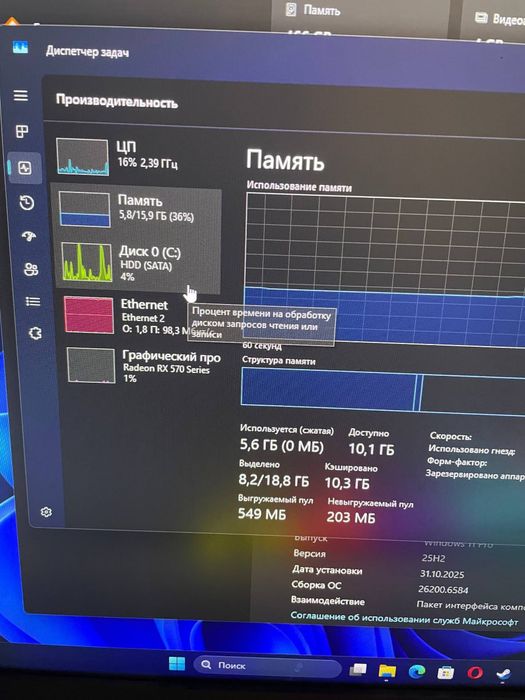Screen dimensions: 525x700
Task: Click the Task Manager app icon in title bar
Action: click(x=20, y=47)
